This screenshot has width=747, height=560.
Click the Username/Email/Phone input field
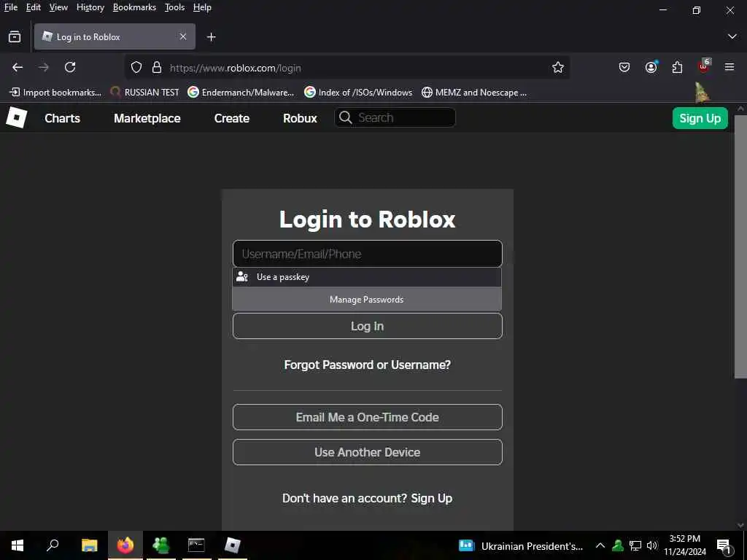tap(368, 254)
